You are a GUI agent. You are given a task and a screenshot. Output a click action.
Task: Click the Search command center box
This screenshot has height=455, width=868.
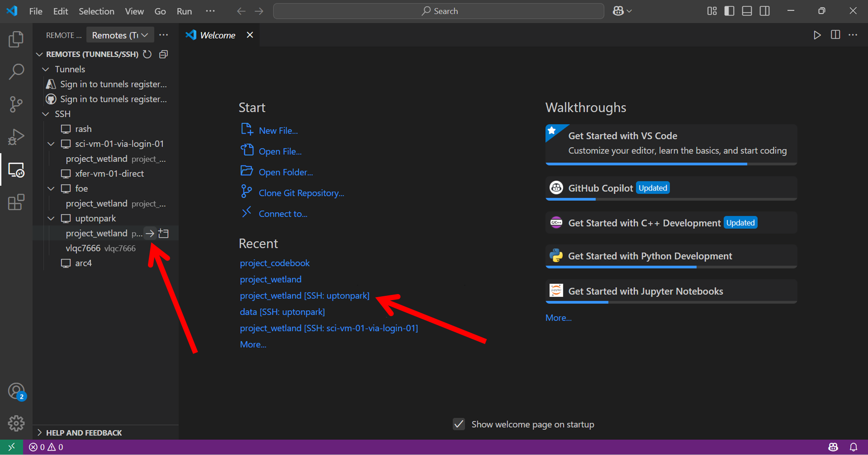(x=438, y=11)
